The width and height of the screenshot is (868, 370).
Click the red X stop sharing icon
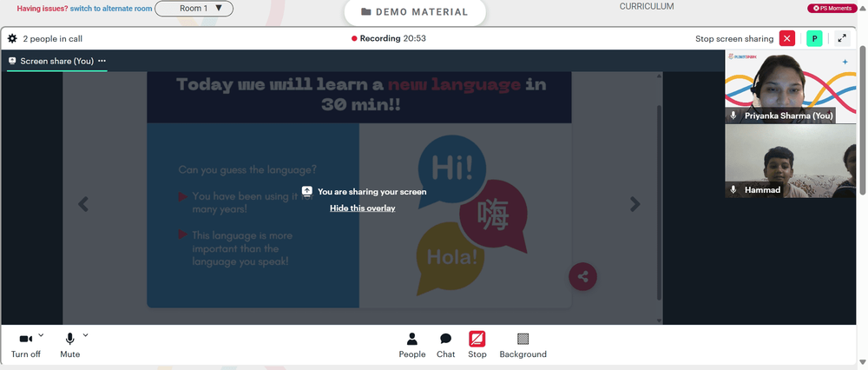(x=786, y=39)
